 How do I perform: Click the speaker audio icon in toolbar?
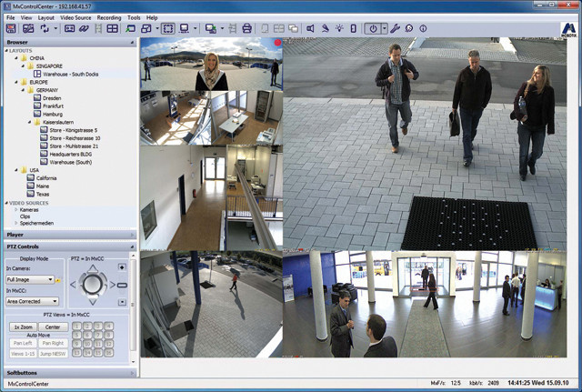click(310, 29)
